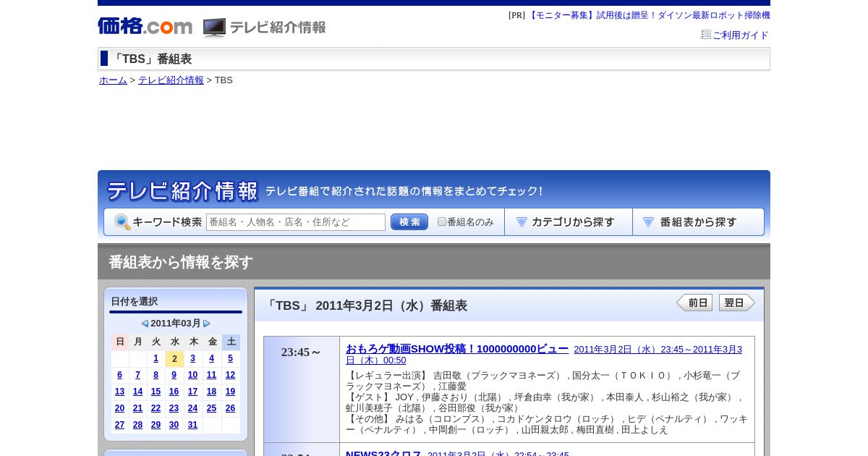Select calendar date 19
Image resolution: width=868 pixels, height=456 pixels.
coord(230,392)
